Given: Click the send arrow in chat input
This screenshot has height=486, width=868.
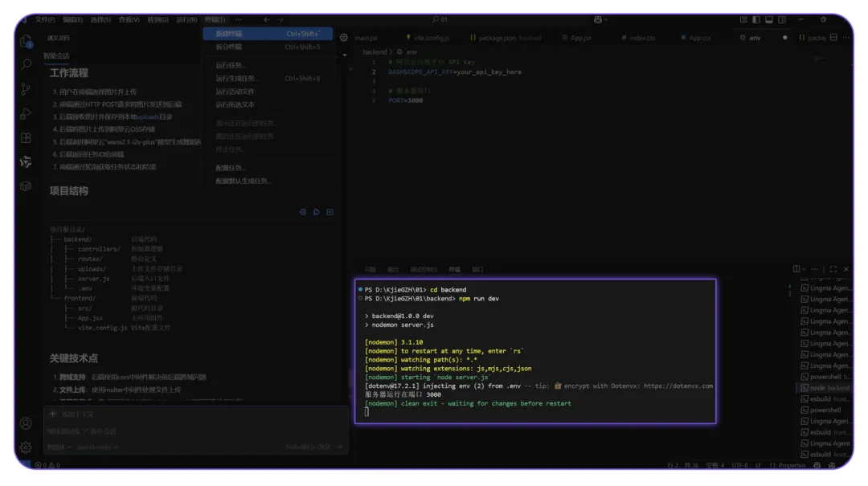Looking at the screenshot, I should 339,447.
